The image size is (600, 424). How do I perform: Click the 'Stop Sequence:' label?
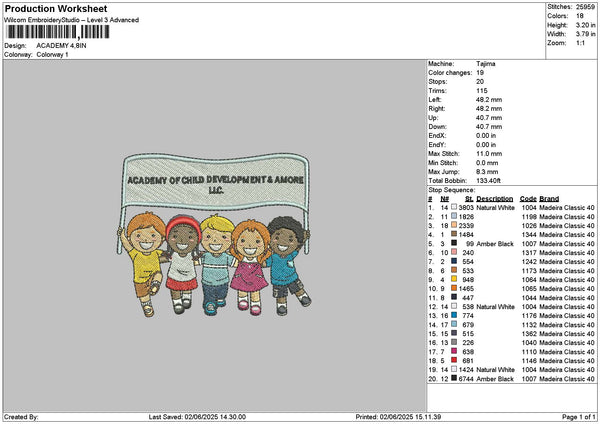pos(452,190)
